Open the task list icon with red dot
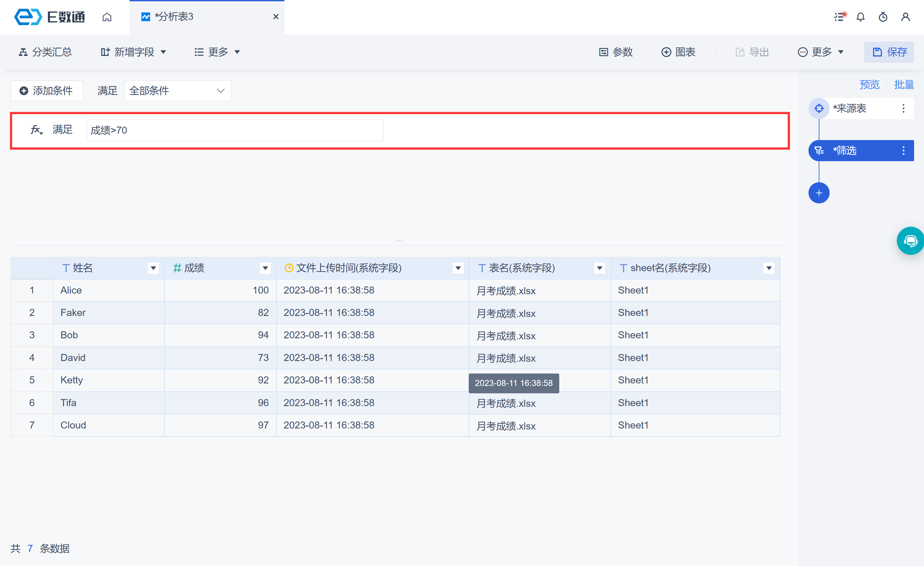Image resolution: width=924 pixels, height=566 pixels. [x=839, y=17]
